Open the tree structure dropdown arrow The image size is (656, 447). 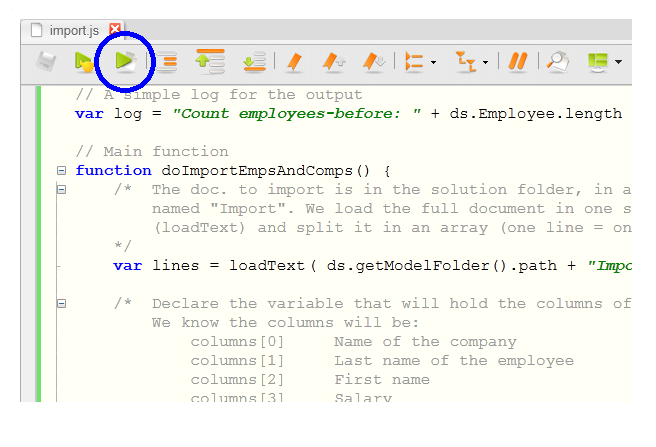(485, 62)
